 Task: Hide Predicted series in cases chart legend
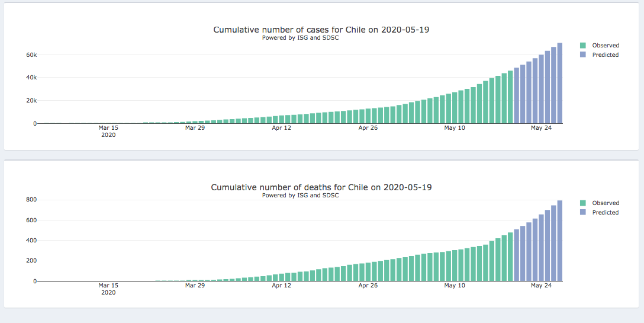[x=605, y=55]
